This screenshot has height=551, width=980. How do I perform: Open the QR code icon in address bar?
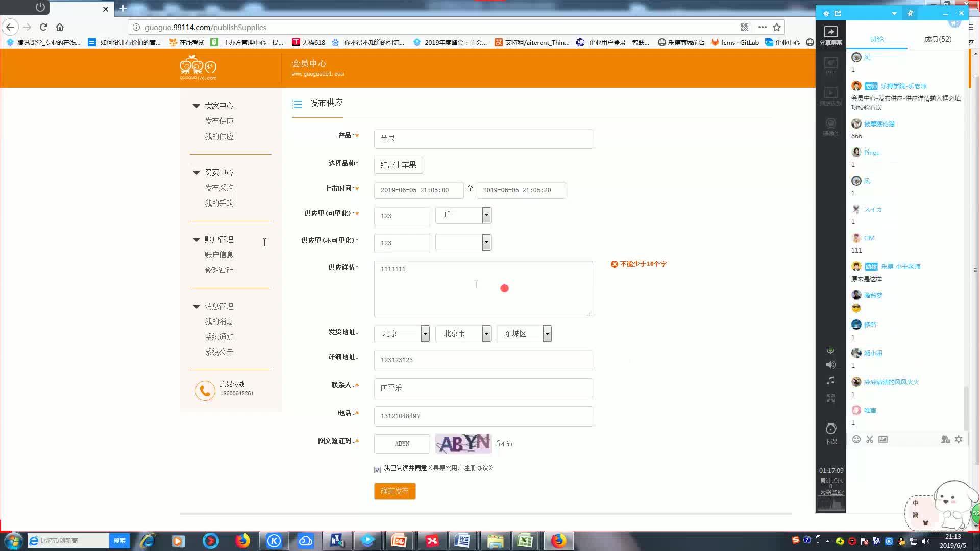[745, 27]
